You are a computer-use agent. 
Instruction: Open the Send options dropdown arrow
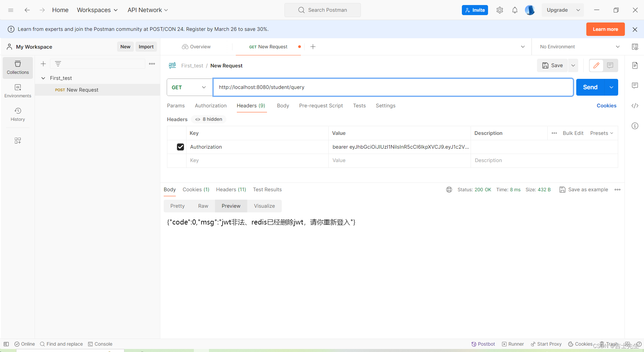[x=611, y=87]
